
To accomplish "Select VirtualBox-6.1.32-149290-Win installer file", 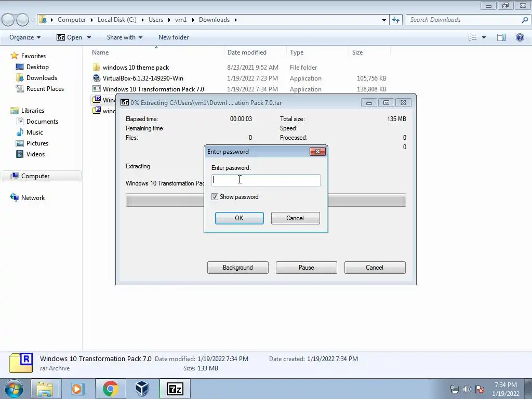I will coord(143,78).
